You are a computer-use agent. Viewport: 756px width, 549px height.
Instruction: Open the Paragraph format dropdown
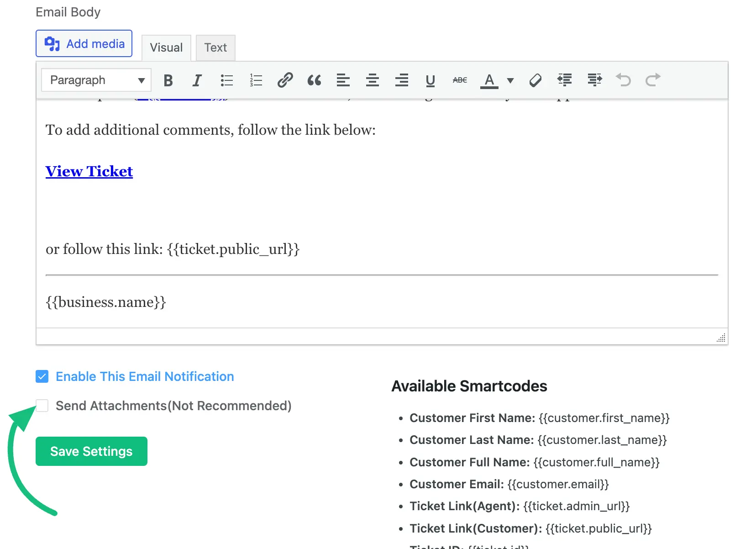click(x=96, y=80)
